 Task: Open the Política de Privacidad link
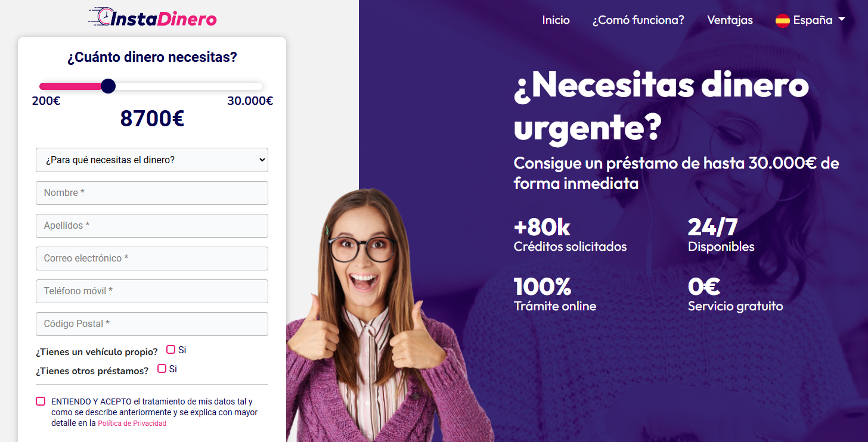tap(132, 424)
